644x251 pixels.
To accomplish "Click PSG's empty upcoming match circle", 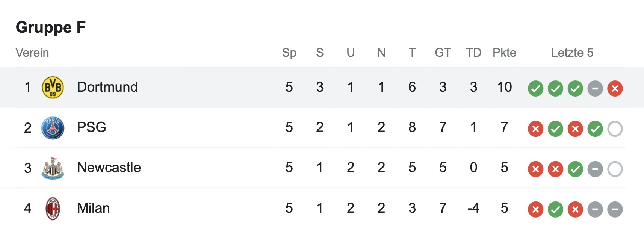I will click(615, 129).
